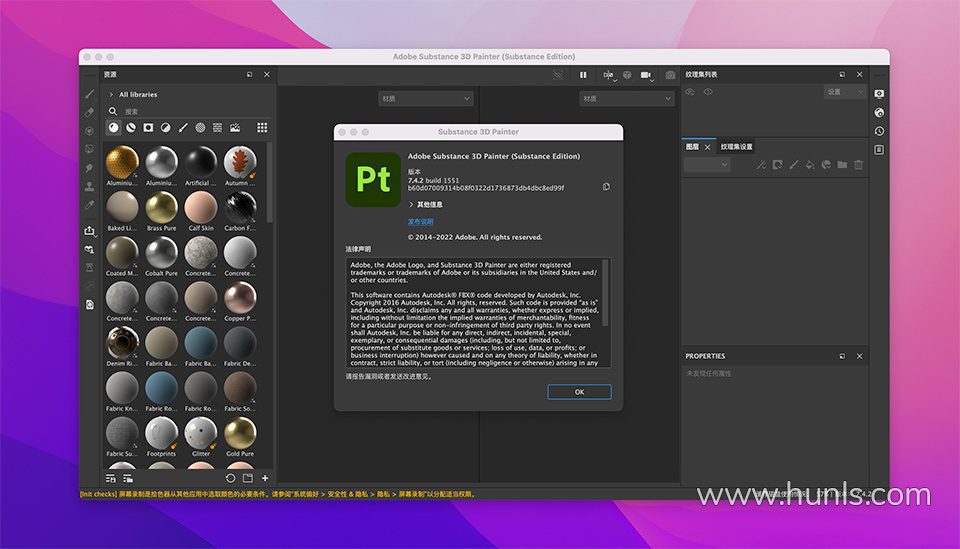Select the Polygon Fill tool
The width and height of the screenshot is (960, 549).
(x=89, y=149)
